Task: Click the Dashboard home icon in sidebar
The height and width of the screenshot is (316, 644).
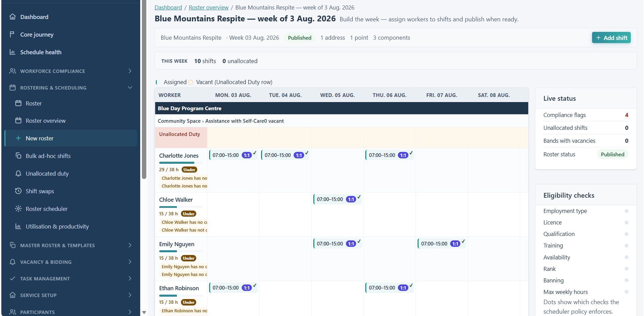Action: pos(13,17)
